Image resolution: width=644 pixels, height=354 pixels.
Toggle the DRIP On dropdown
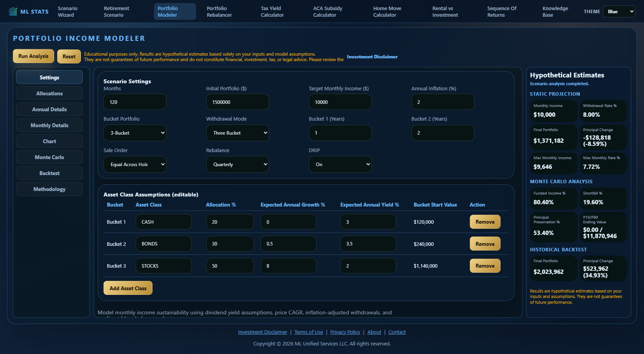coord(340,165)
